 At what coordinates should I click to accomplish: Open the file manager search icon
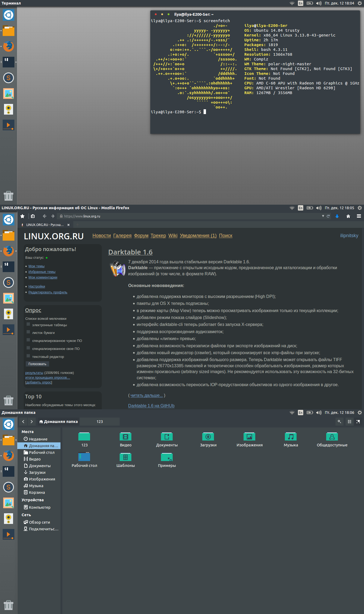point(339,421)
